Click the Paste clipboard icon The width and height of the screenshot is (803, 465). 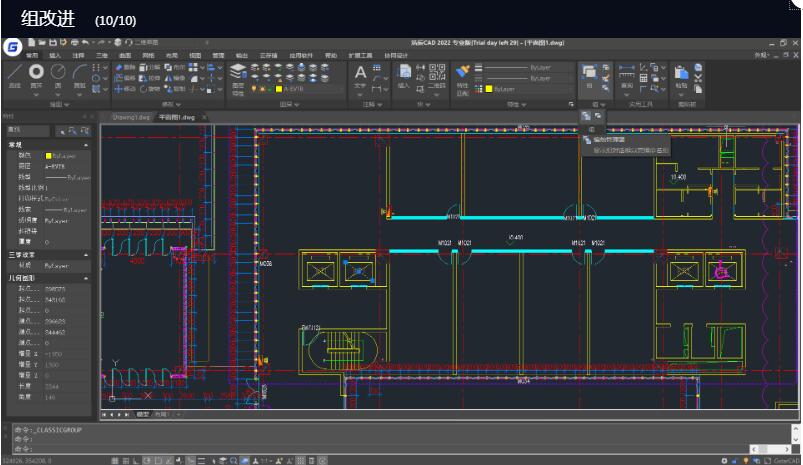[681, 73]
